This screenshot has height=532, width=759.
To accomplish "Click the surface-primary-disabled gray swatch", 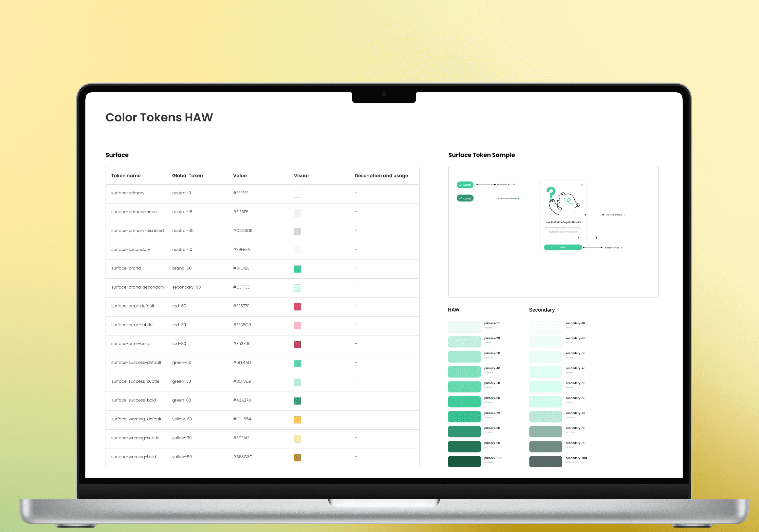I will coord(298,231).
